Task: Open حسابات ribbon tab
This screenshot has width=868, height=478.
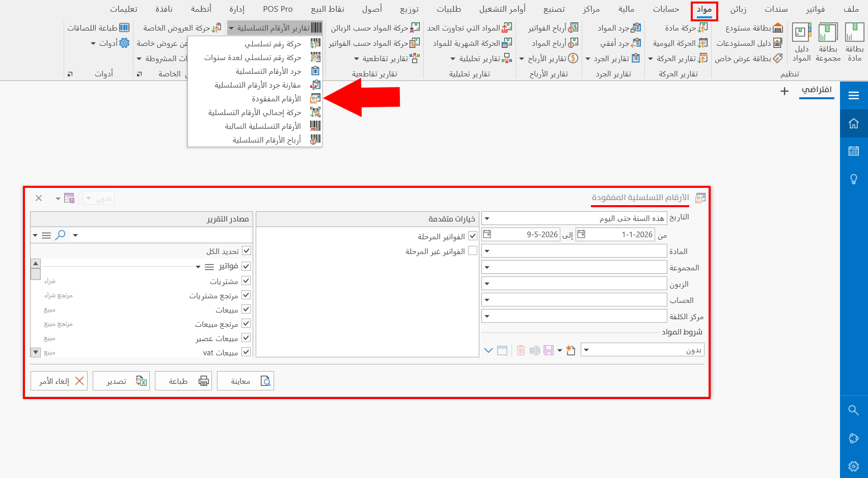Action: (x=666, y=9)
